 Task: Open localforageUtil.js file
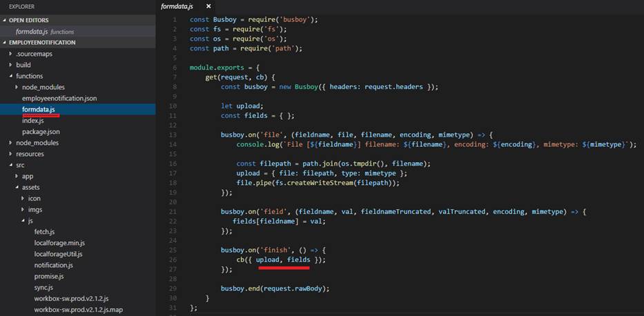coord(58,254)
